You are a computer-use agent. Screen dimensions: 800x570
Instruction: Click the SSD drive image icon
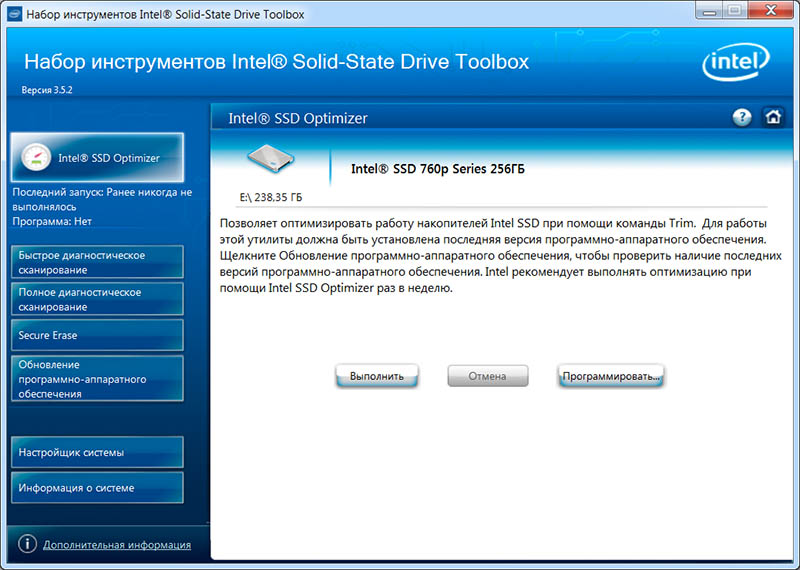coord(270,158)
